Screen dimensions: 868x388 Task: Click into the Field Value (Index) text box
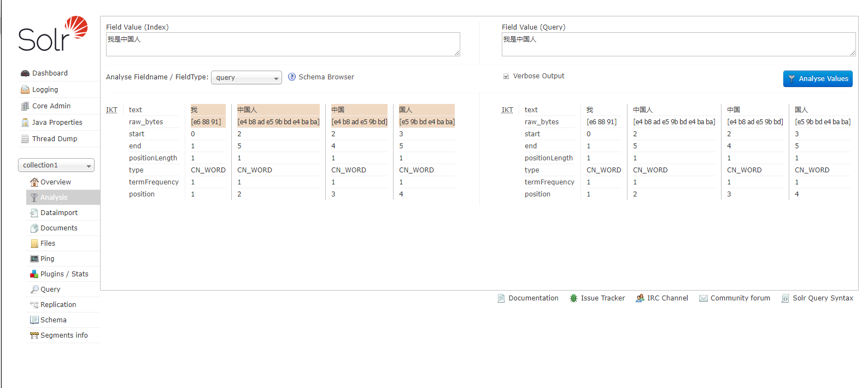click(x=283, y=44)
